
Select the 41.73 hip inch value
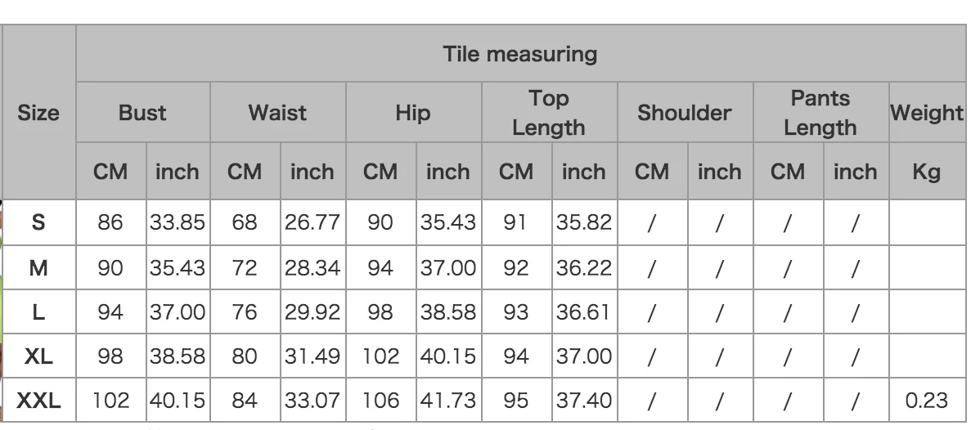(448, 400)
